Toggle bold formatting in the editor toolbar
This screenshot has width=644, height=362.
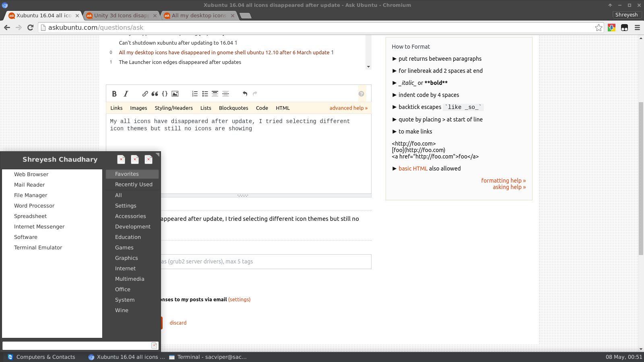coord(114,94)
